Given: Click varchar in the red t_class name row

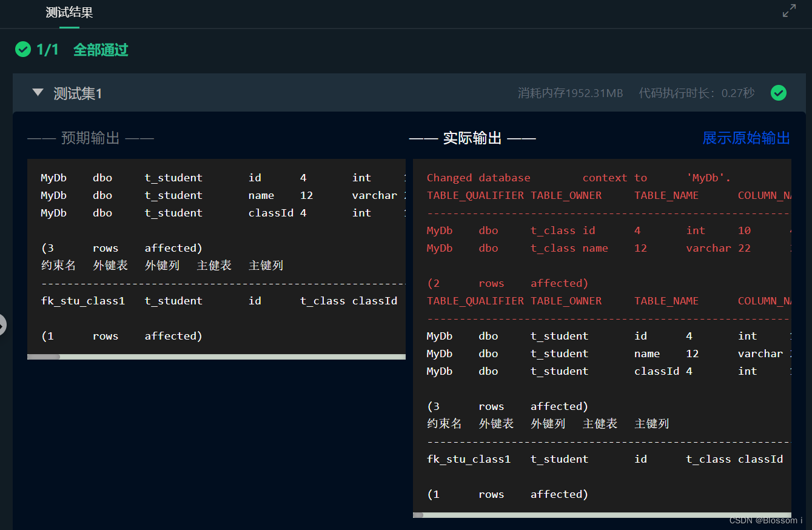Looking at the screenshot, I should (708, 248).
